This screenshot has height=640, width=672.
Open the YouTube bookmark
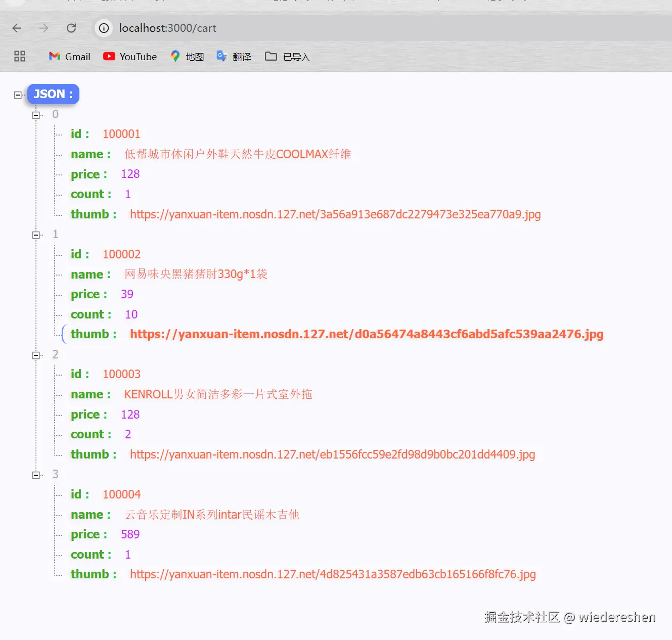(x=130, y=57)
